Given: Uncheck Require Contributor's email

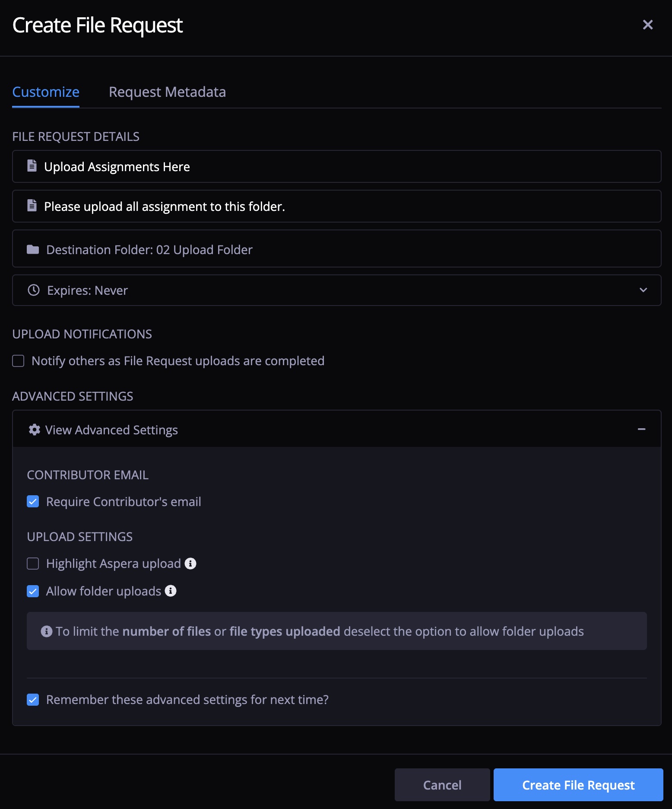Looking at the screenshot, I should 33,501.
